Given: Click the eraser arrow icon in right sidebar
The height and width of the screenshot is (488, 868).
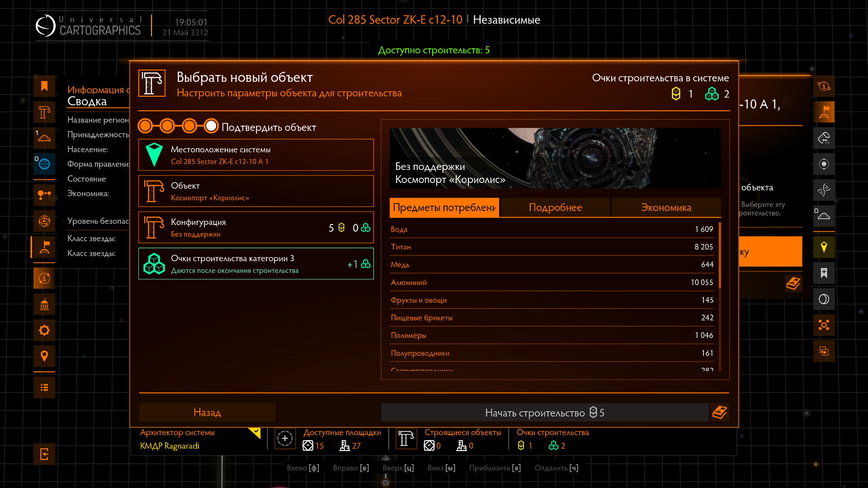Looking at the screenshot, I should (x=824, y=138).
